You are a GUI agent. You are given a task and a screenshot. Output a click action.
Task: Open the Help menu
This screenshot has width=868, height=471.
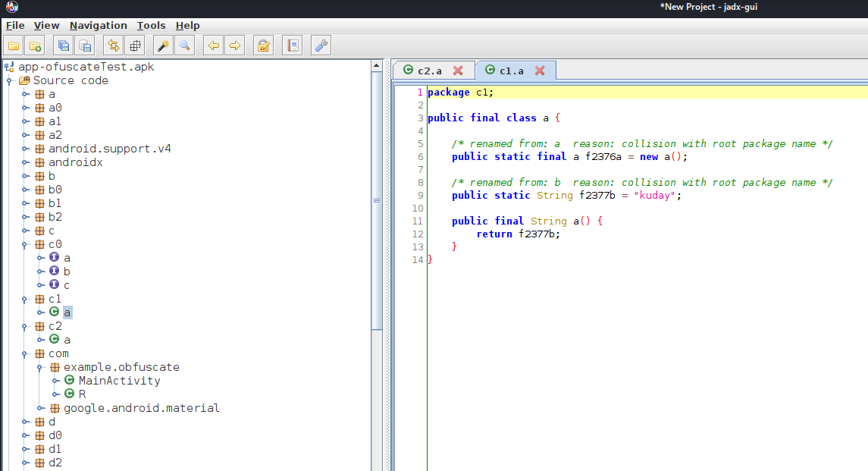click(x=188, y=26)
